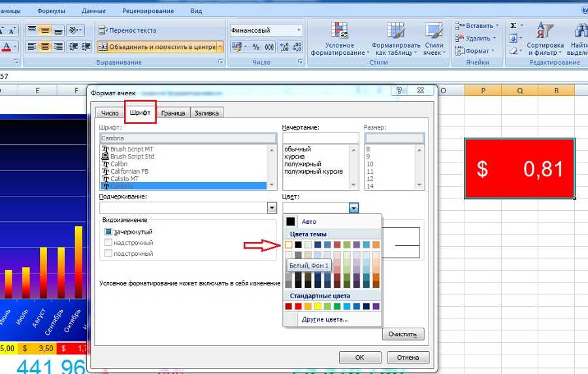The width and height of the screenshot is (588, 374).
Task: Select the white Белый, Фон 1 swatch
Action: pyautogui.click(x=289, y=245)
